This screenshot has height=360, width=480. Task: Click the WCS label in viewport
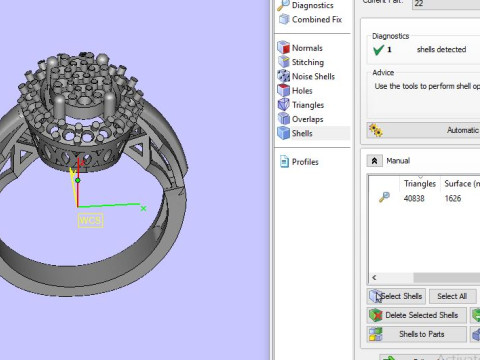pyautogui.click(x=90, y=221)
